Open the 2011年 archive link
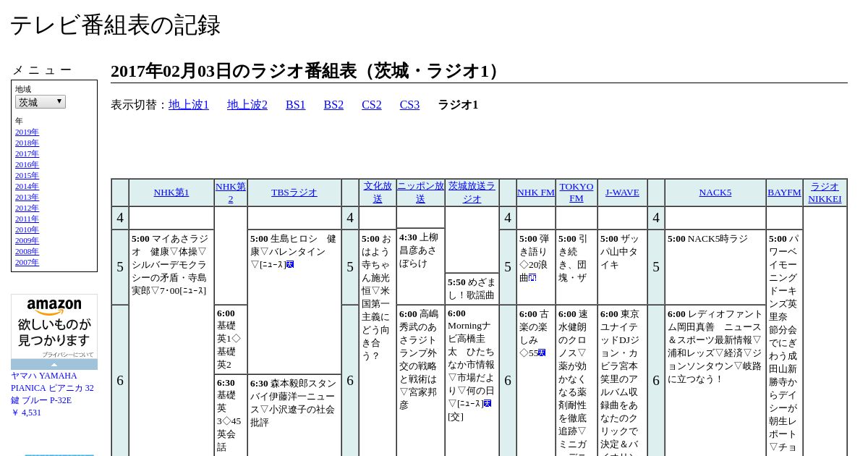The image size is (868, 456). [x=27, y=219]
